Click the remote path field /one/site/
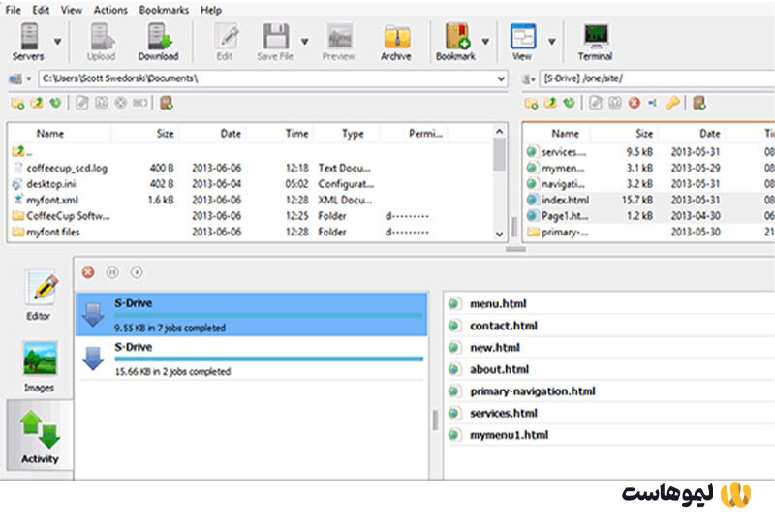 pyautogui.click(x=658, y=78)
